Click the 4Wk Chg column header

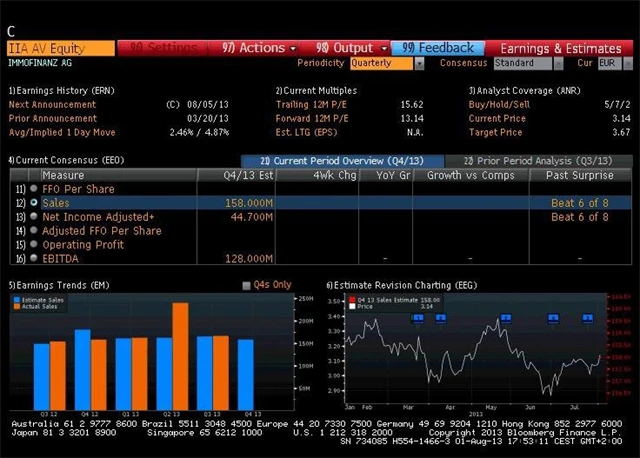click(x=317, y=175)
